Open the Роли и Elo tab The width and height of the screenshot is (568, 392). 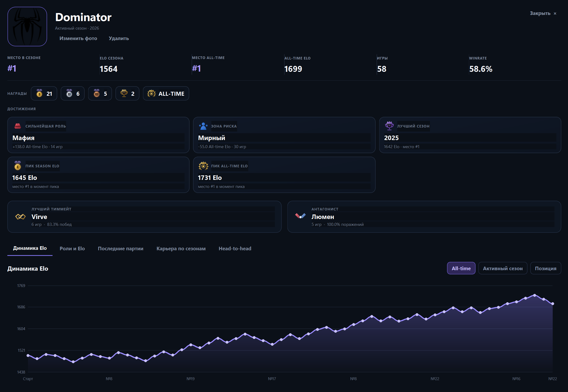(72, 248)
